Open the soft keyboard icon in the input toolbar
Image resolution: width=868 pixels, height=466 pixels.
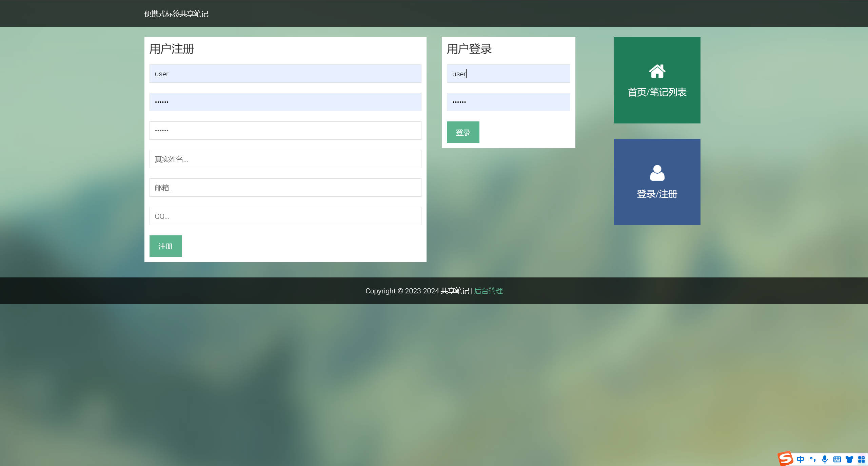click(837, 459)
